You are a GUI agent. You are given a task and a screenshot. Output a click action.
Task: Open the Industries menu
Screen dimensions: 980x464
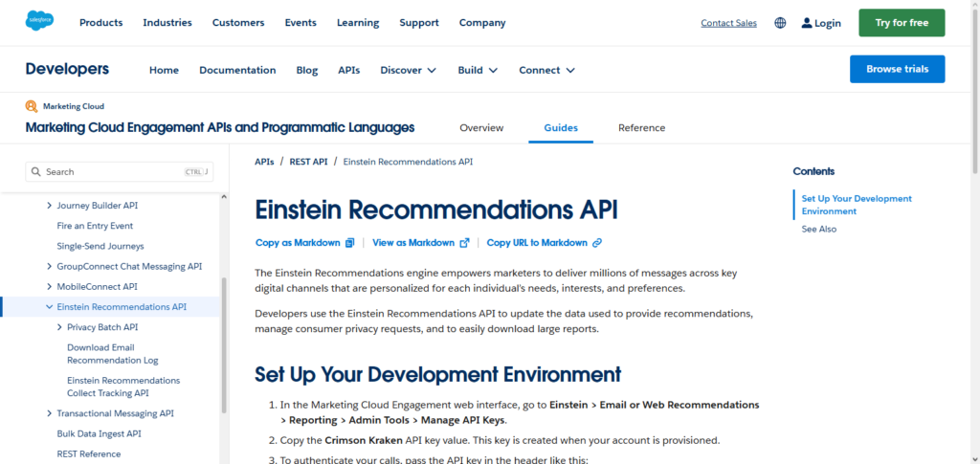pos(167,23)
